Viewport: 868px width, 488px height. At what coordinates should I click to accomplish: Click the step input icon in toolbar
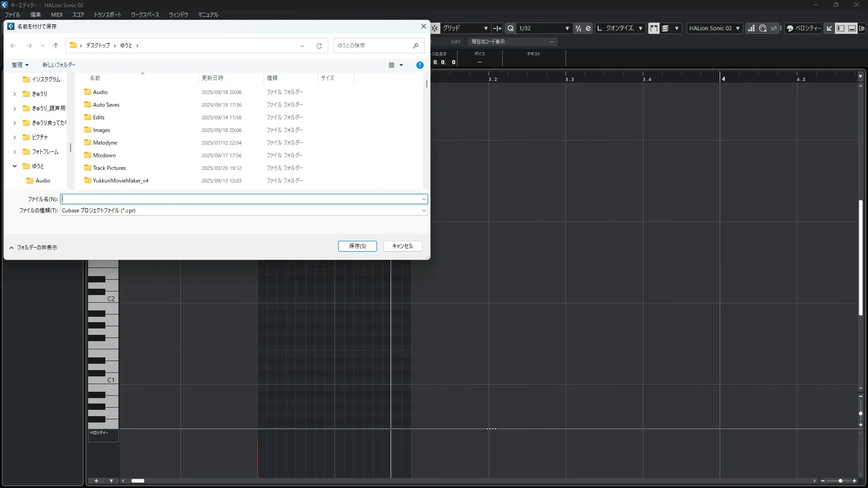[751, 28]
